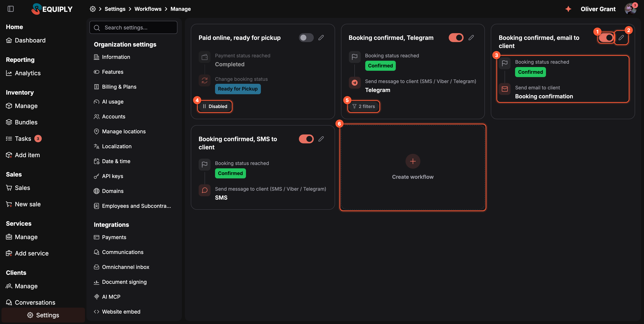Select Add item in Inventory
This screenshot has height=324, width=644.
[x=23, y=155]
